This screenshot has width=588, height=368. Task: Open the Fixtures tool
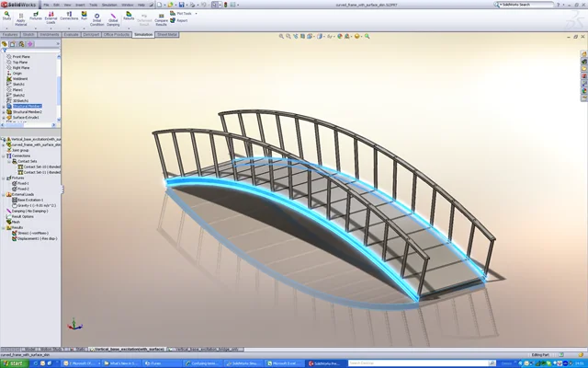(35, 17)
